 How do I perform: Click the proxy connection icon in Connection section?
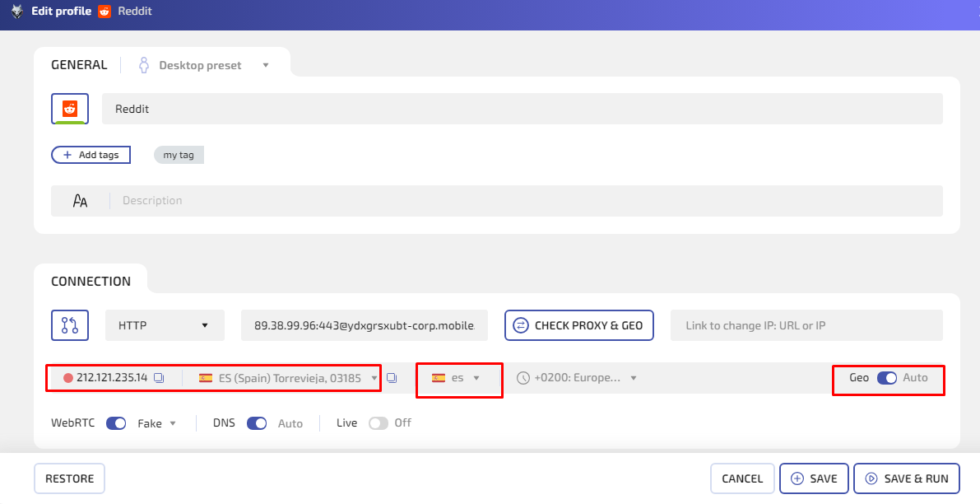(x=70, y=324)
